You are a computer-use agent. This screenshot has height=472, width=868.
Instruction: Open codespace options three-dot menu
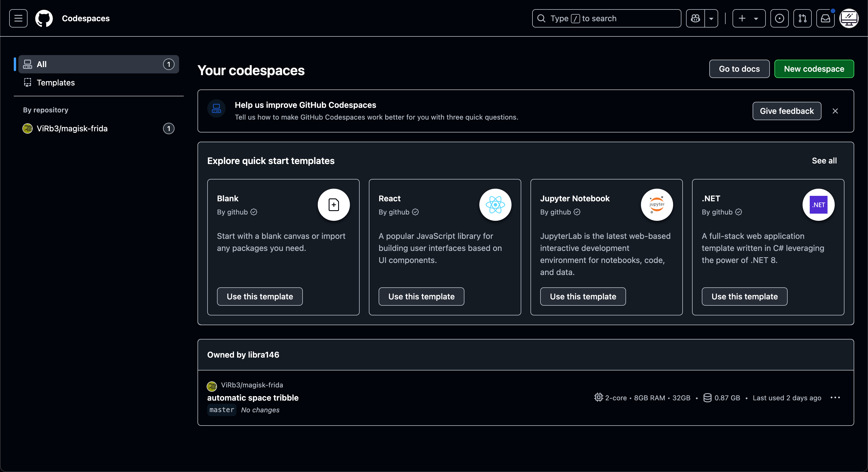tap(835, 398)
